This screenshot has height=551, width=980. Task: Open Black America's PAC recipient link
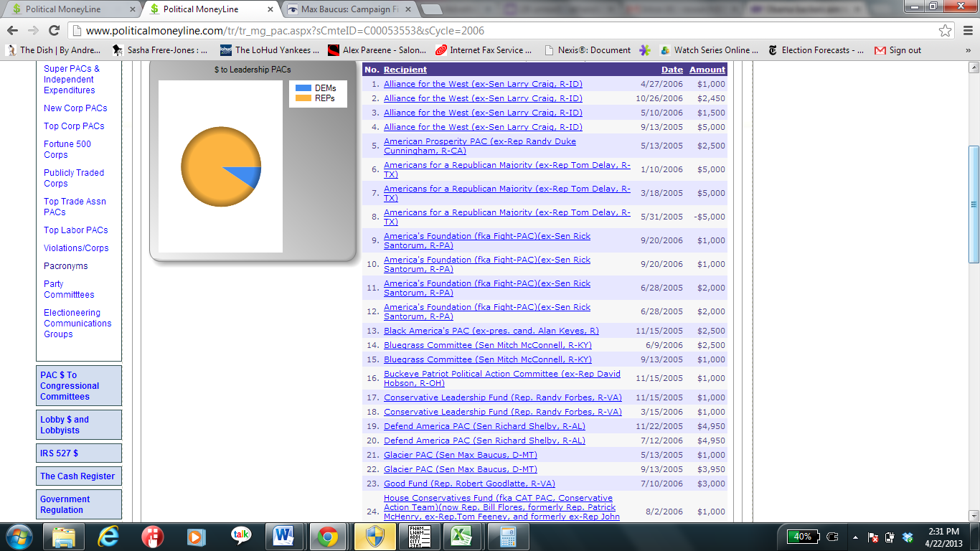pyautogui.click(x=491, y=331)
